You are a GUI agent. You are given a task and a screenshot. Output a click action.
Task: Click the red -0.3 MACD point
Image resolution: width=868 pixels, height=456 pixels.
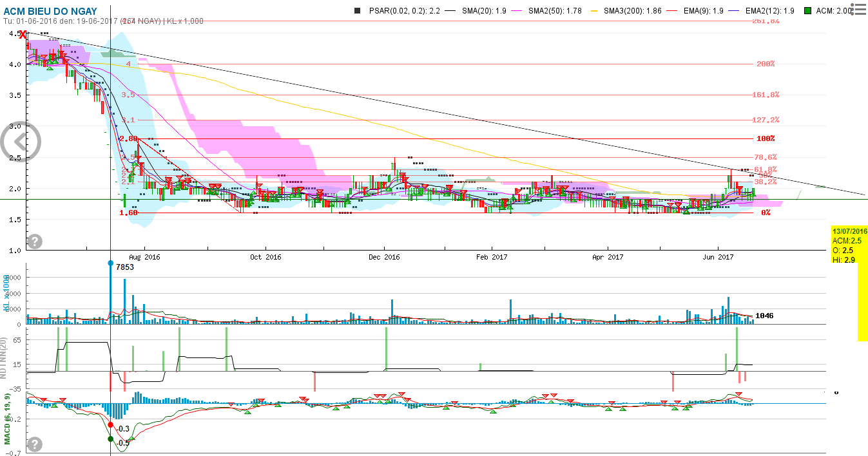pyautogui.click(x=111, y=425)
